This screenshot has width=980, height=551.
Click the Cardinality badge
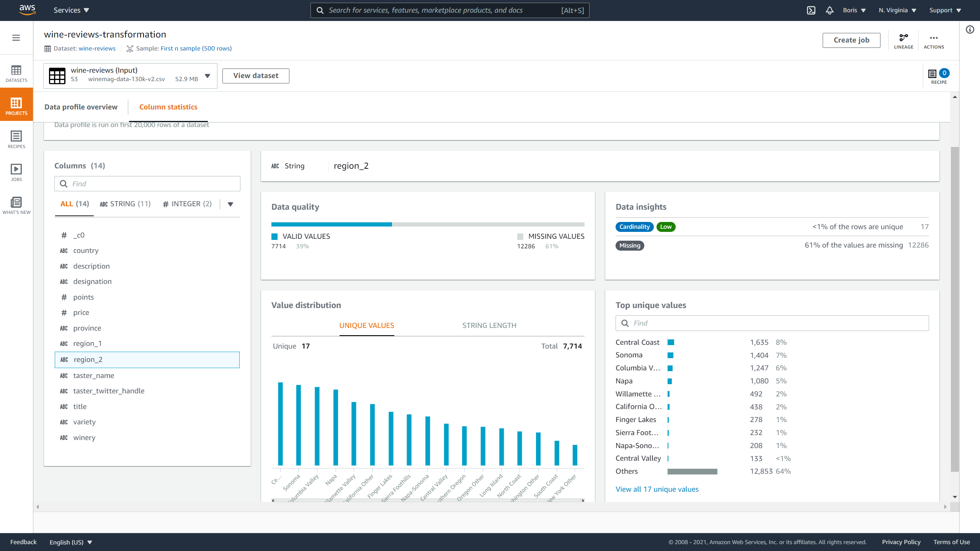634,227
